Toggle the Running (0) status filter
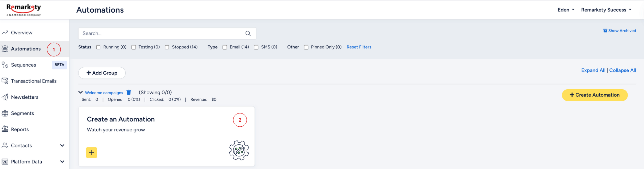This screenshot has width=644, height=169. [x=98, y=47]
